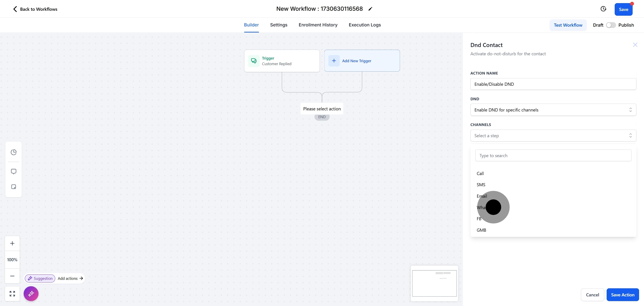Switch to the Settings tab

pyautogui.click(x=278, y=25)
